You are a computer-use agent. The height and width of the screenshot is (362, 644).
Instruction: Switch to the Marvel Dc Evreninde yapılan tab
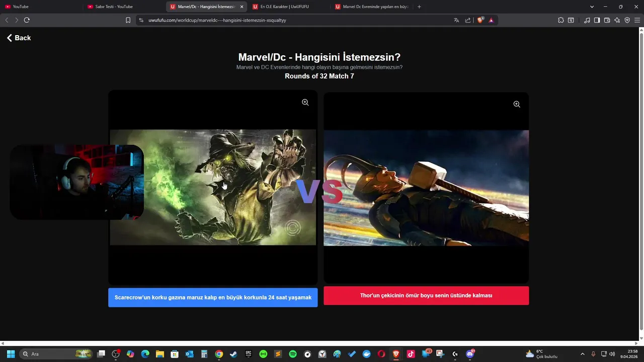pos(371,7)
